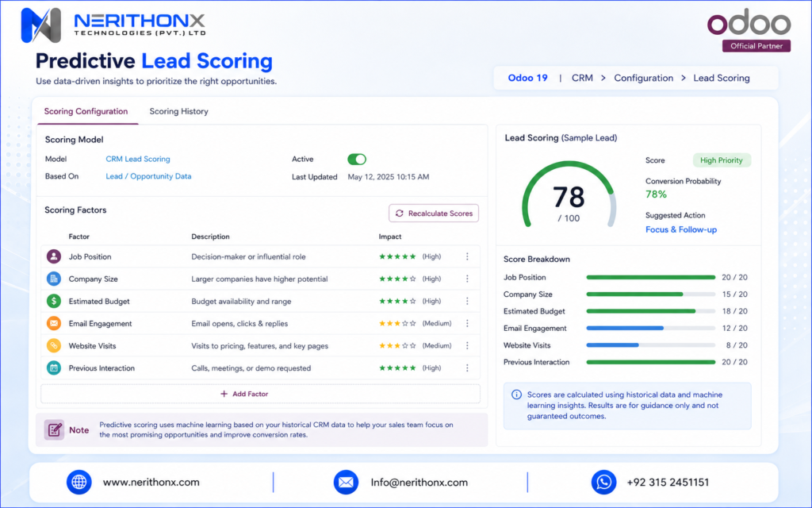The image size is (812, 508).
Task: Click Odoo 19 in the breadcrumb
Action: [x=527, y=78]
